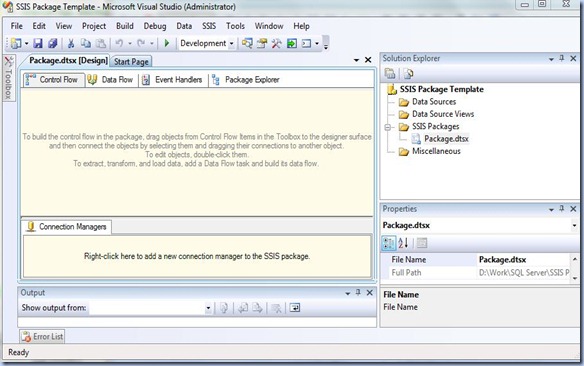Select the Data Sources folder
The width and height of the screenshot is (584, 366).
[434, 102]
